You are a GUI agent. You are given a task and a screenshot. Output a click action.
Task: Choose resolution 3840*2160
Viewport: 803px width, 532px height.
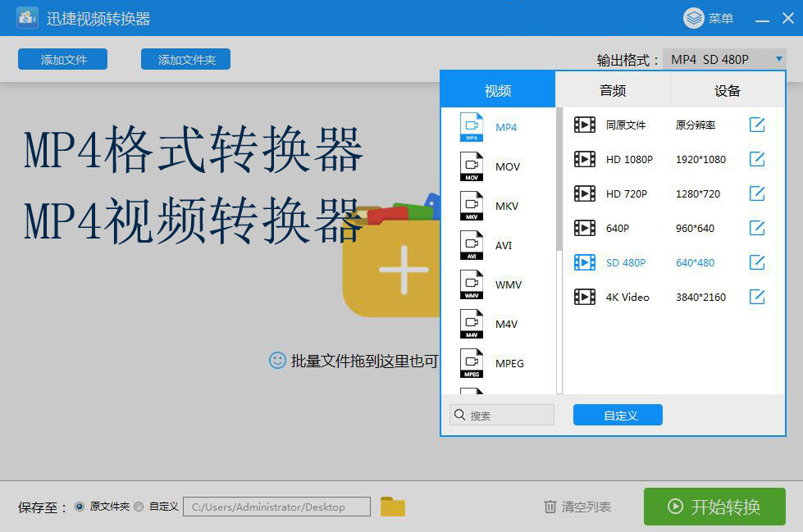[700, 297]
